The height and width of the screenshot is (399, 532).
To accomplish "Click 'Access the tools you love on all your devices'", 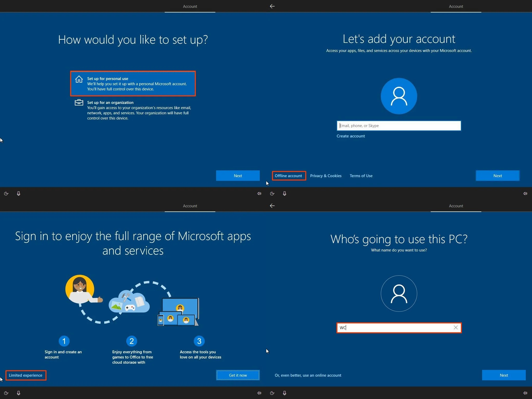I will pos(201,355).
